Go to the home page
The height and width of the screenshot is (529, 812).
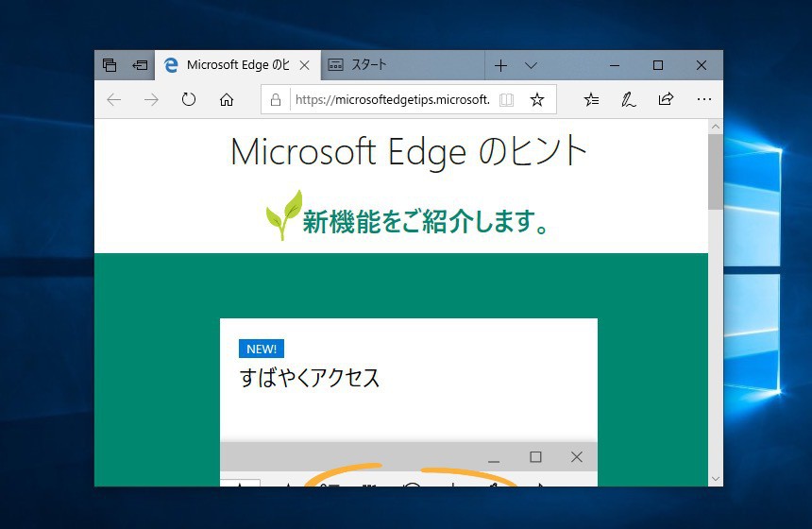[227, 99]
